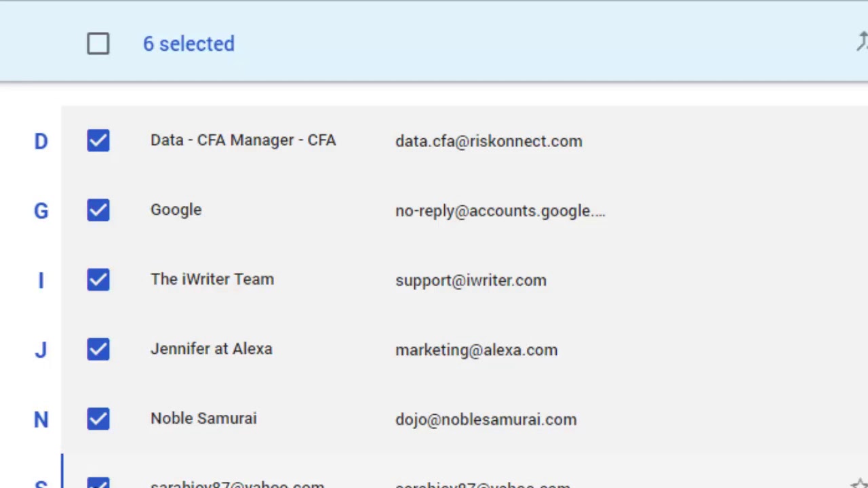Click support@iwriter.com email address
Screen dimensions: 868x488
471,281
